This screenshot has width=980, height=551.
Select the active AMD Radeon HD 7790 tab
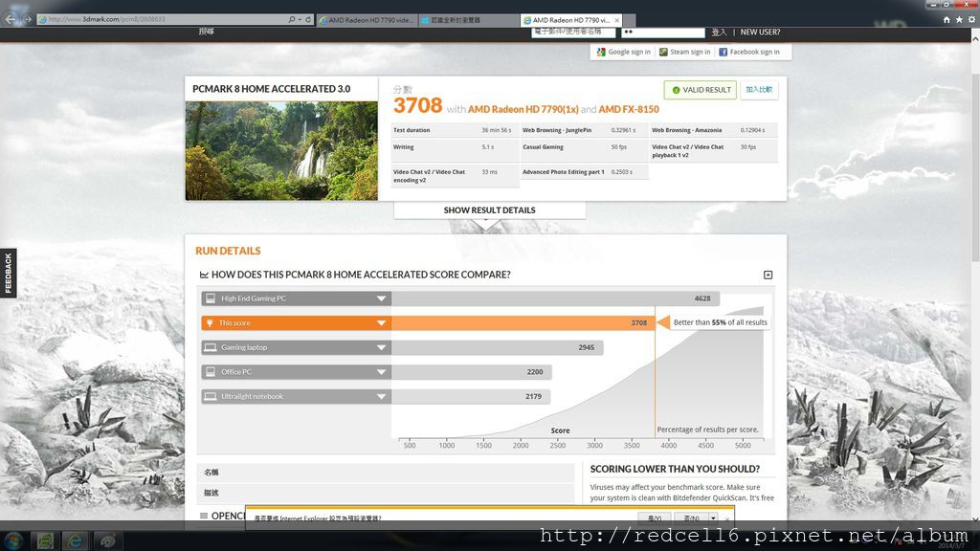pos(570,20)
